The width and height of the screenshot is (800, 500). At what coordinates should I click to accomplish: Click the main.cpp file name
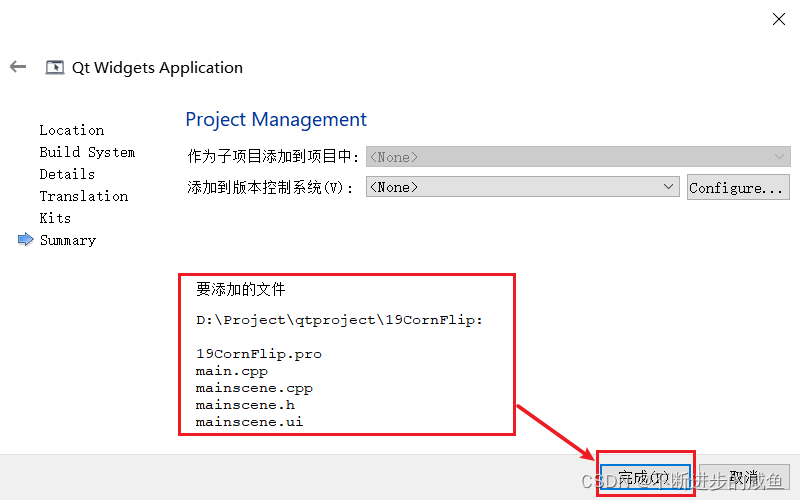tap(232, 371)
